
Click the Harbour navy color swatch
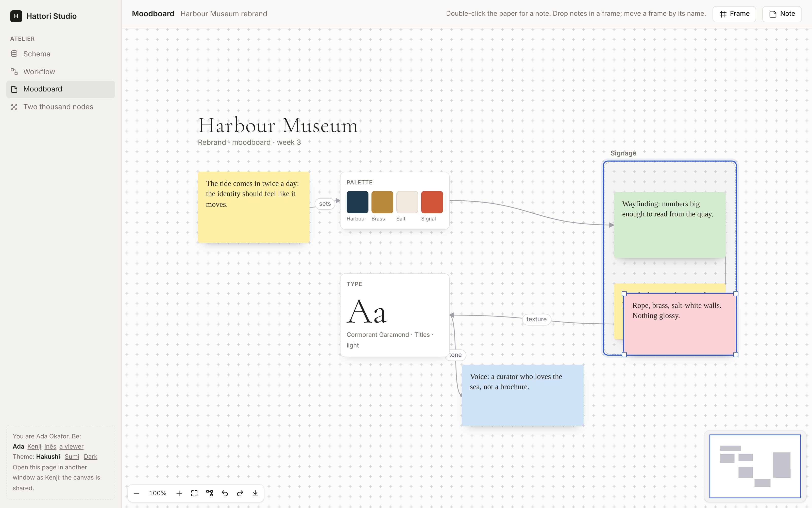tap(357, 202)
